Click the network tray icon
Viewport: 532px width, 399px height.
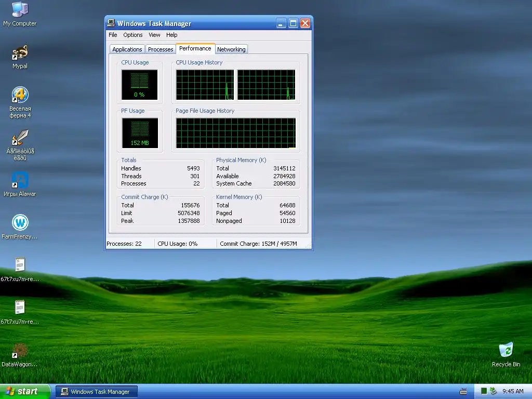click(494, 391)
